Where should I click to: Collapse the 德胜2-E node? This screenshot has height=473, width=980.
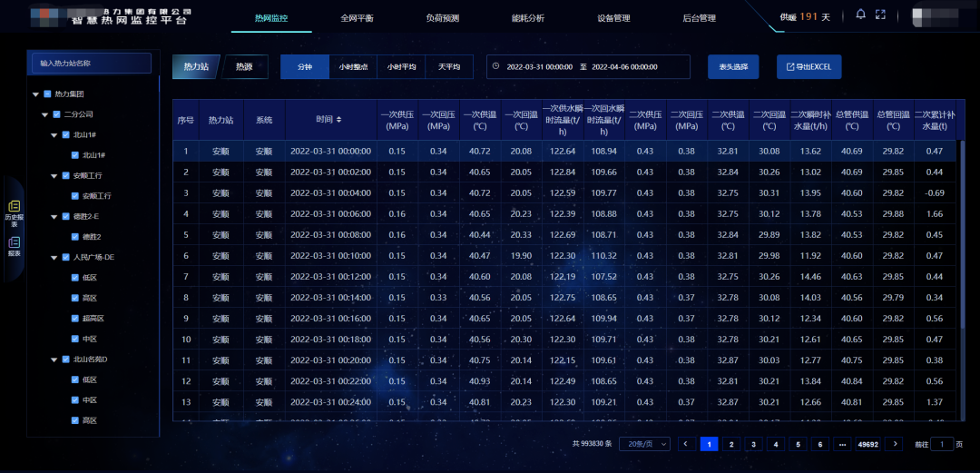click(54, 217)
